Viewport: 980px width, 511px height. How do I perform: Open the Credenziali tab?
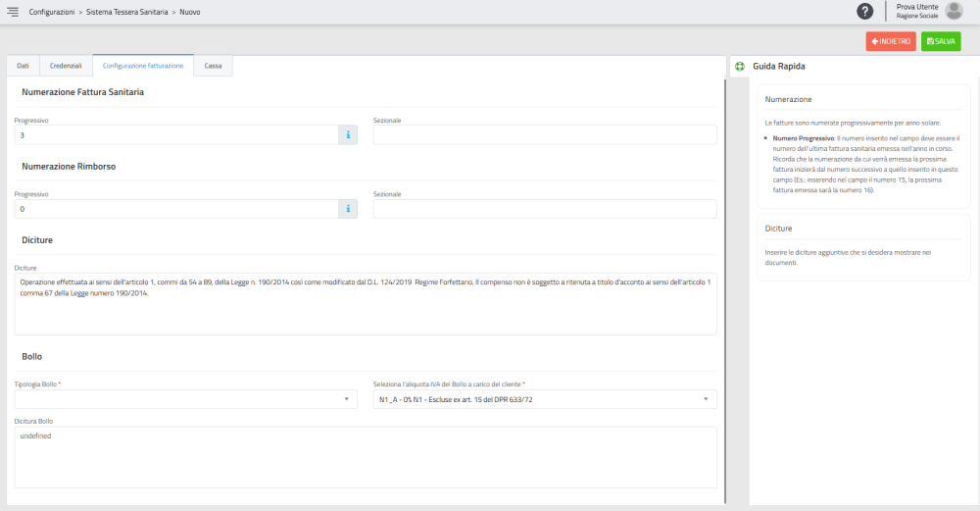pos(66,66)
